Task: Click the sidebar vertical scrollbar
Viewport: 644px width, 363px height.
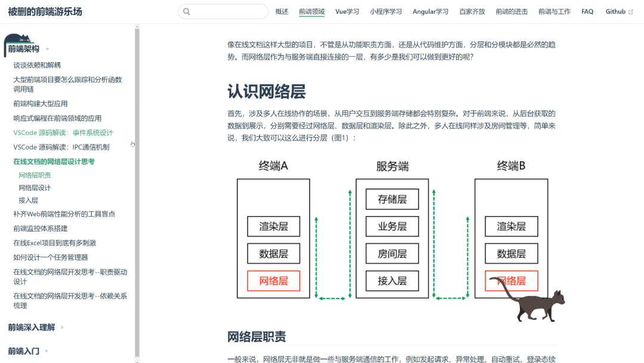Action: (x=137, y=179)
